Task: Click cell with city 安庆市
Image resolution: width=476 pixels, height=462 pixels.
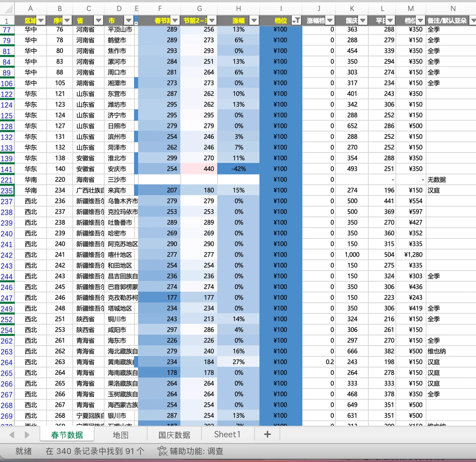Action: (x=120, y=169)
